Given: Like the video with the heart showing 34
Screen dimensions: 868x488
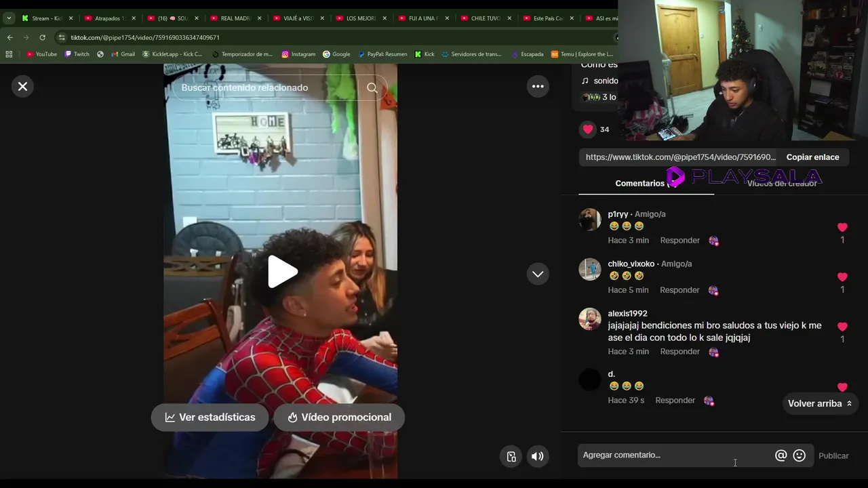Looking at the screenshot, I should [x=588, y=129].
